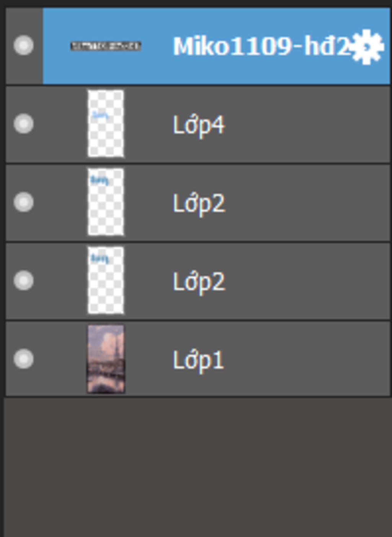Click the Lớp4 layer thumbnail
Image resolution: width=392 pixels, height=537 pixels.
tap(106, 124)
